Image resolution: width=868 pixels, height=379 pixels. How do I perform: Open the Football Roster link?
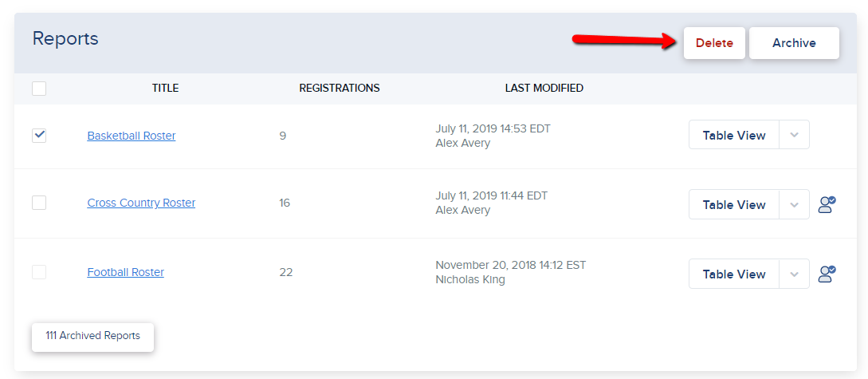(x=126, y=273)
